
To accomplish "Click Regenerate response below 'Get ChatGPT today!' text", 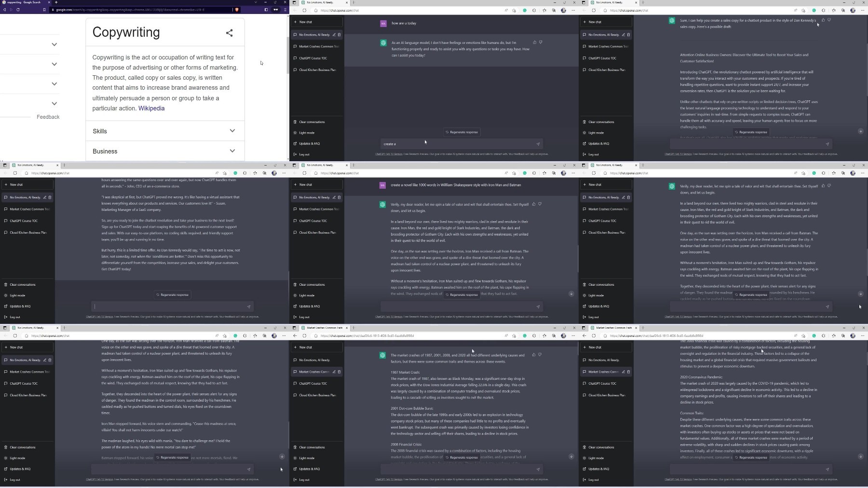I will tap(173, 294).
